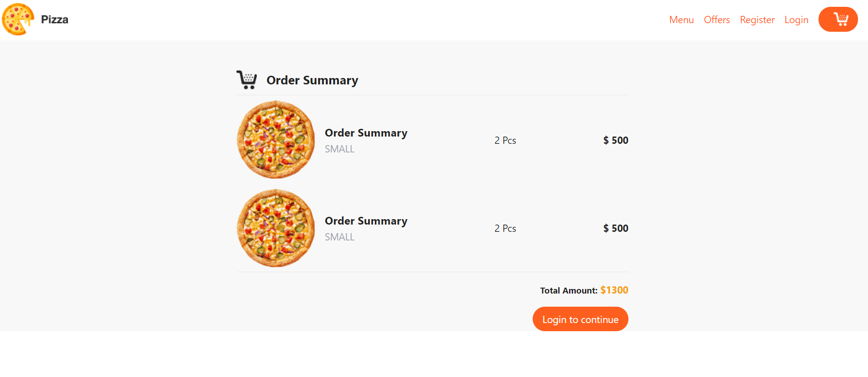Select the first pizza image thumbnail
The image size is (868, 377).
click(x=275, y=139)
